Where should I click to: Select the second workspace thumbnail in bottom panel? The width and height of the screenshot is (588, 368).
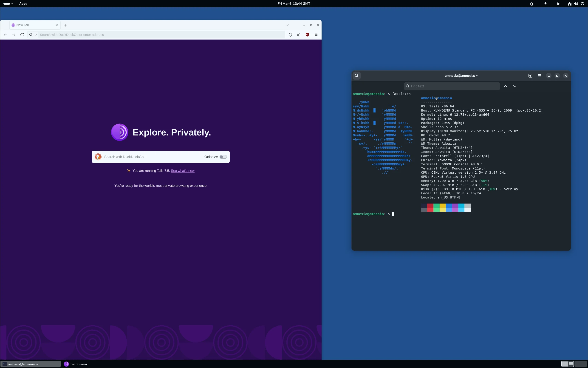(580, 364)
